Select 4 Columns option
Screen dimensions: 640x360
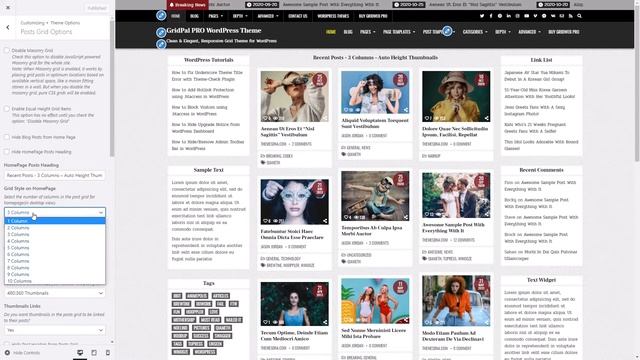[55, 241]
